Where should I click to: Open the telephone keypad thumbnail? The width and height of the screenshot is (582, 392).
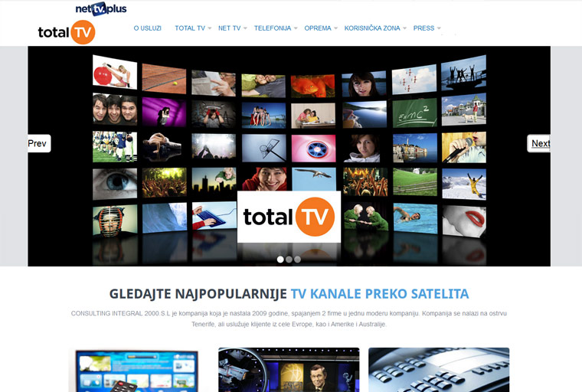(x=439, y=370)
